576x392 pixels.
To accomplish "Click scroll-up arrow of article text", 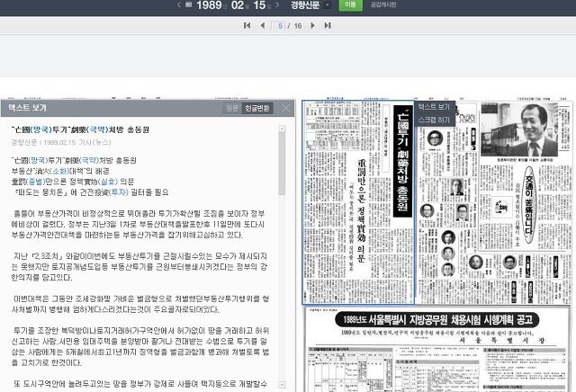I will click(x=282, y=128).
